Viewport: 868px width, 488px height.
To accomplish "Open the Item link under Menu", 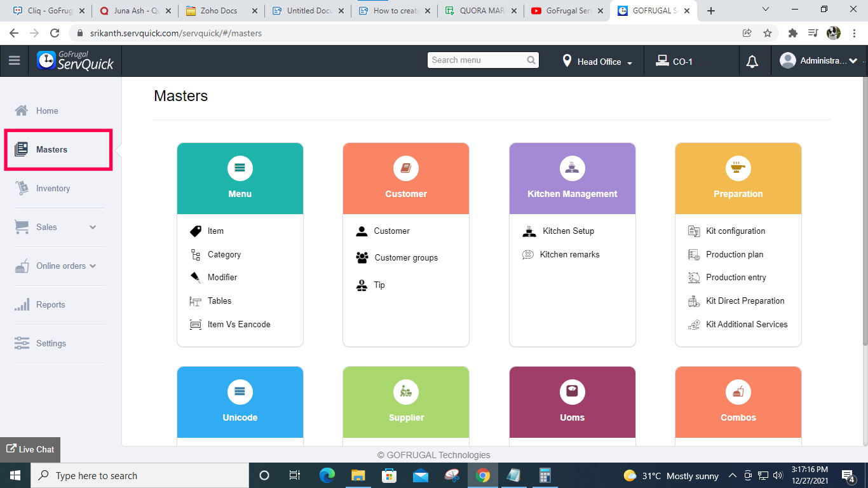I will click(215, 231).
